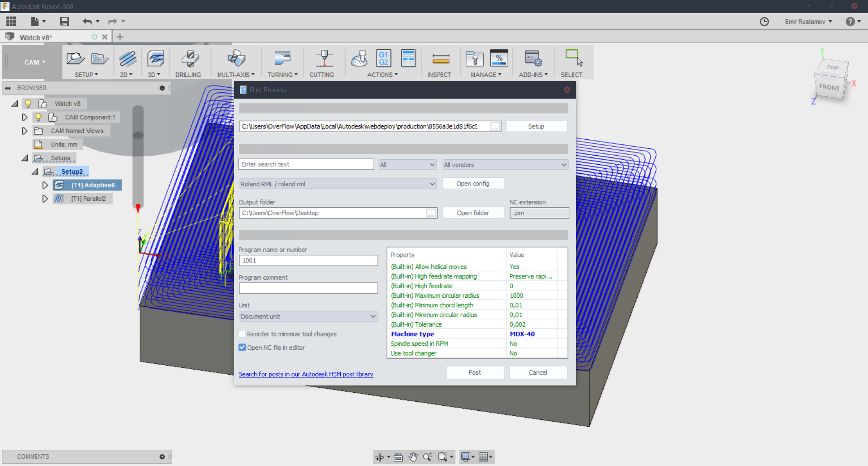Click the Add-Ins scripts icon
Viewport: 868px width, 466px height.
(533, 59)
